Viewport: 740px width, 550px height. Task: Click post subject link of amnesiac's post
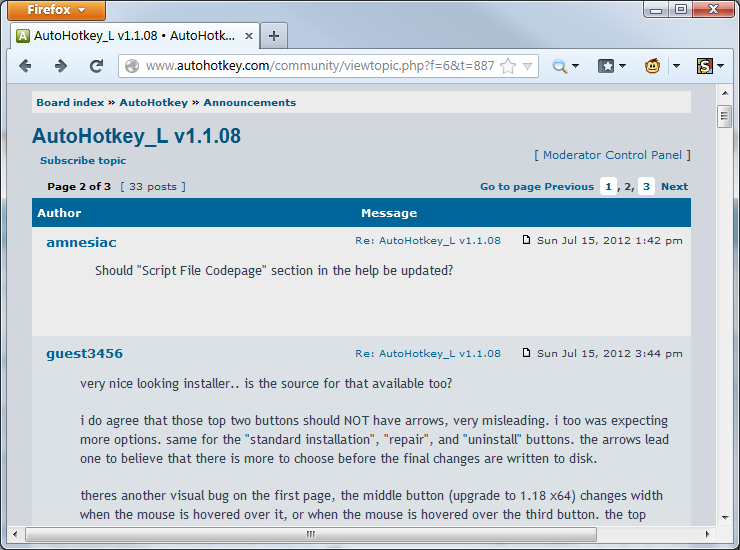(x=428, y=240)
